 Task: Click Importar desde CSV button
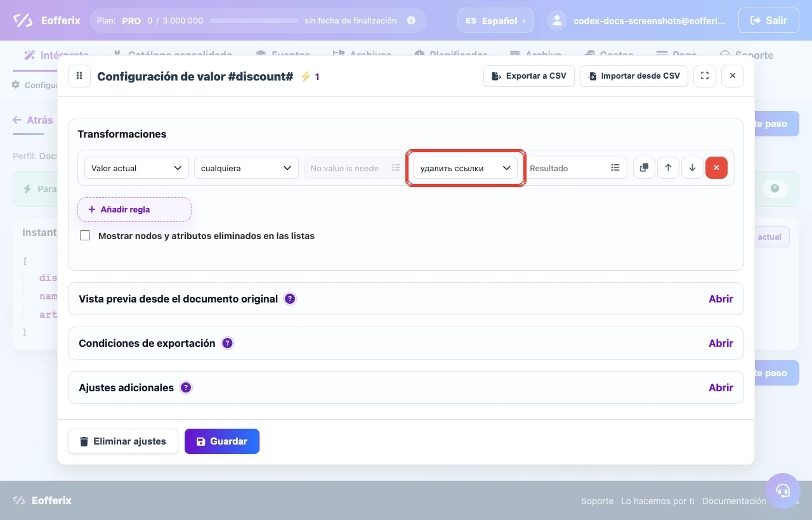(634, 76)
